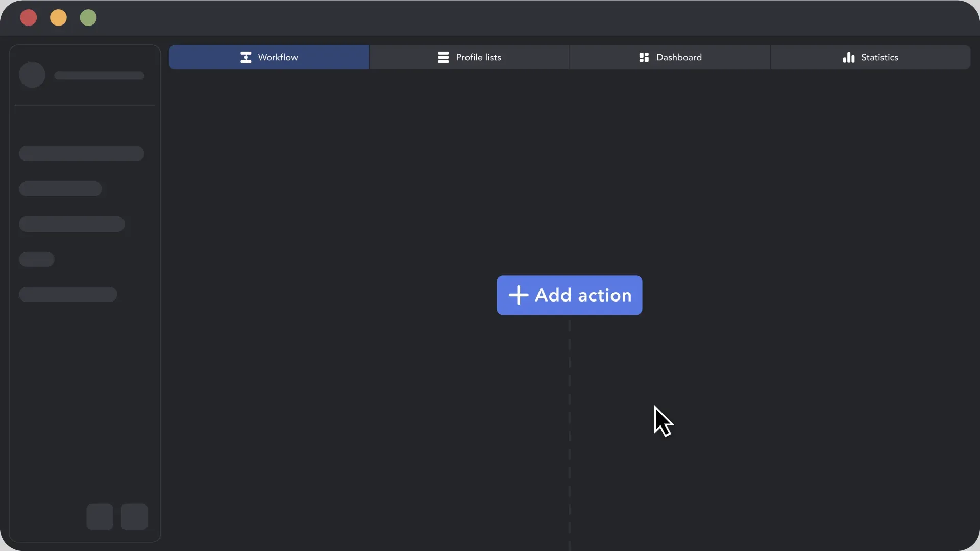
Task: Open the Profile lists tab
Action: click(x=469, y=57)
